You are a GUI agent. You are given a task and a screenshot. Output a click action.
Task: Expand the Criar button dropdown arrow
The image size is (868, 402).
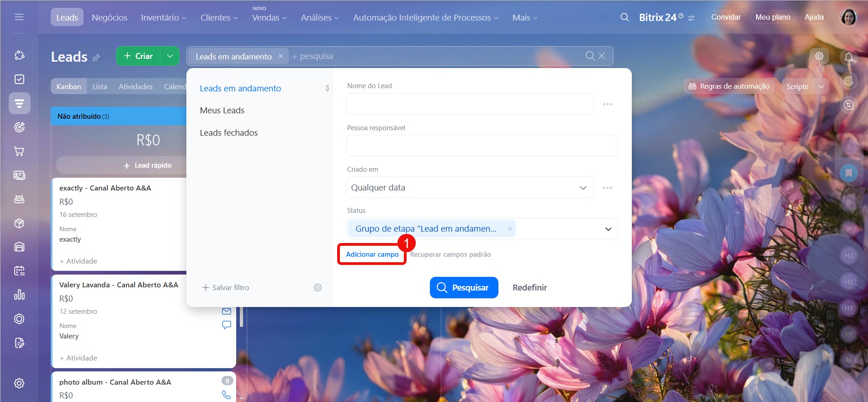click(x=170, y=56)
